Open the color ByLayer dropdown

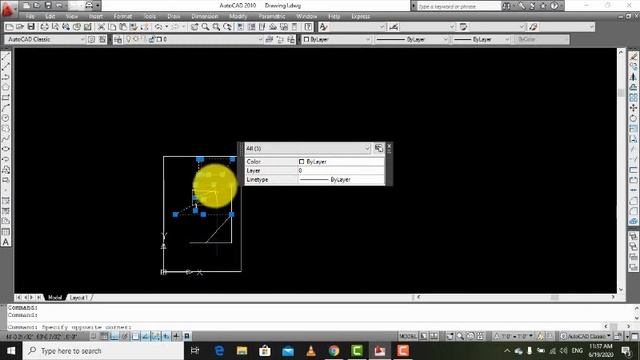coord(336,39)
